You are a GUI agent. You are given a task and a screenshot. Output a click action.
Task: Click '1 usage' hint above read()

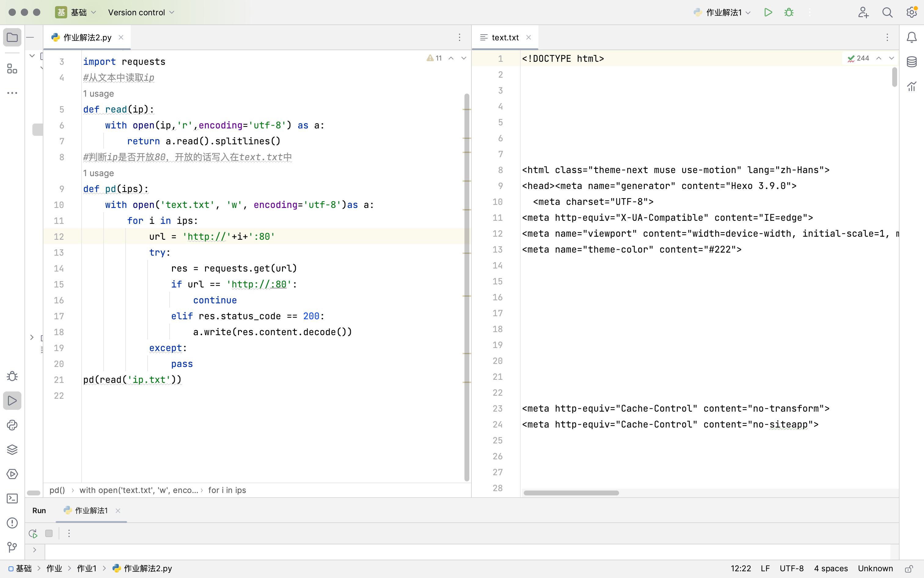98,94
